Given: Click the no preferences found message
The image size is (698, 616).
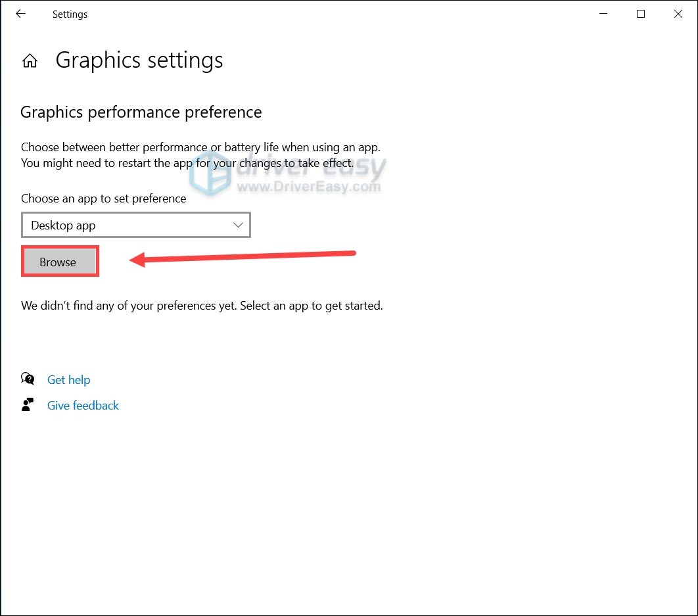Looking at the screenshot, I should (x=202, y=306).
